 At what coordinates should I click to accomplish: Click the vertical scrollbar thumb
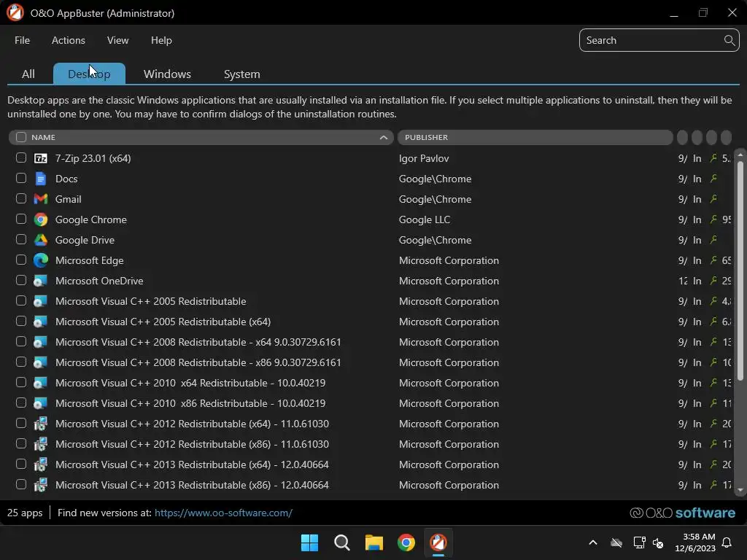(740, 271)
